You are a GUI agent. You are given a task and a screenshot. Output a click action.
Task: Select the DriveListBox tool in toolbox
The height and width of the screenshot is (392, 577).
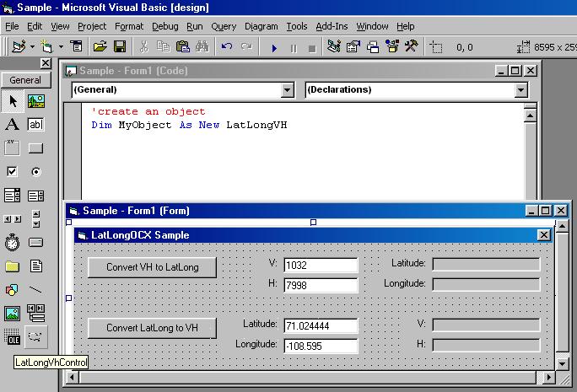pos(36,242)
